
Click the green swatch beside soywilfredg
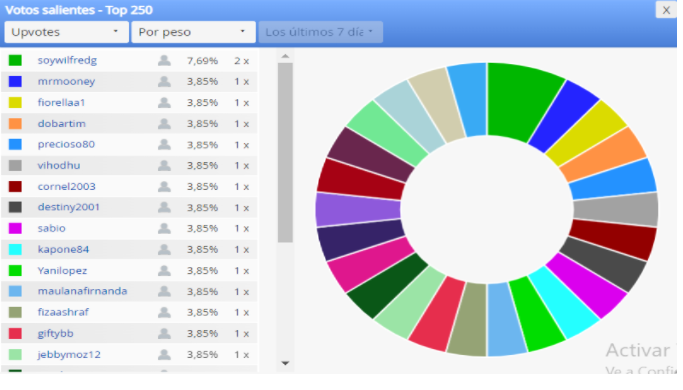point(15,60)
